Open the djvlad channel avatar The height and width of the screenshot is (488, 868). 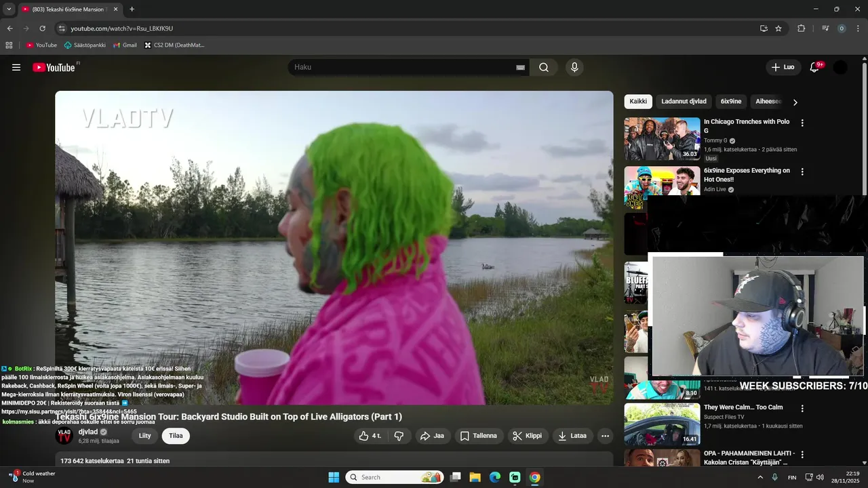(64, 436)
